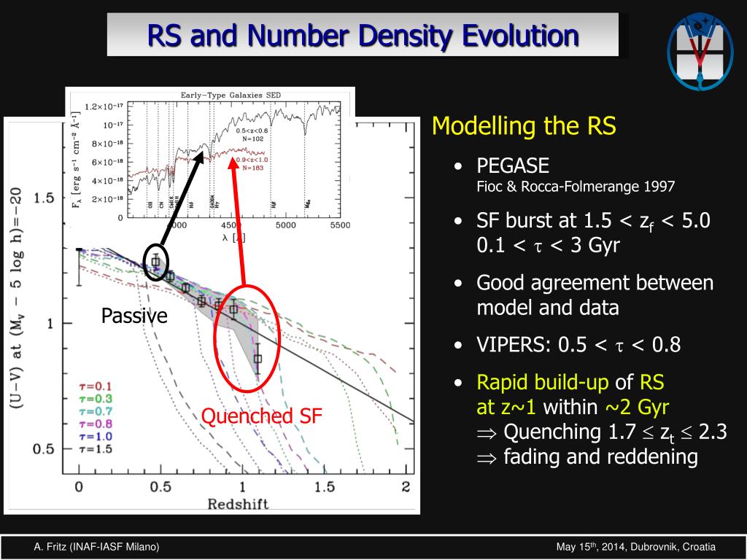Click the 'N=102' spectrum count label
This screenshot has width=747, height=560.
252,139
